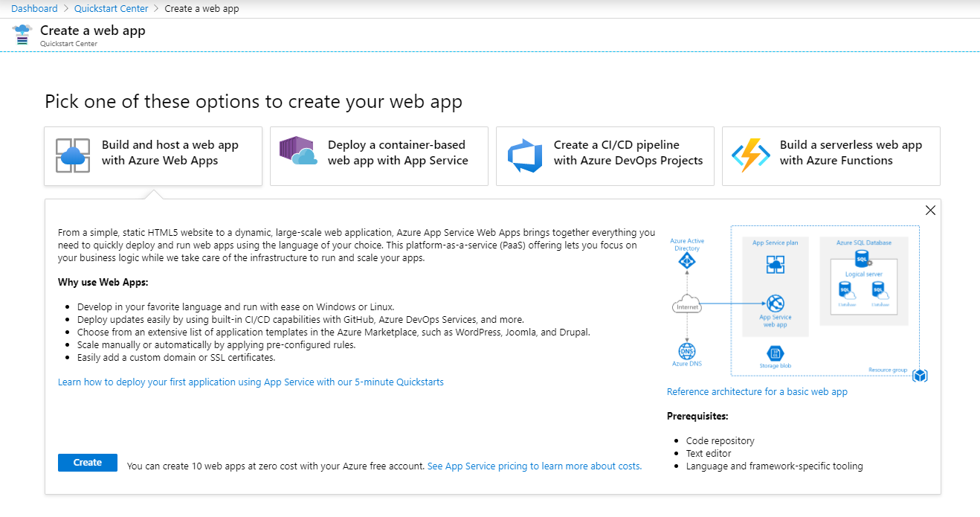Click the Azure Web Apps cloud grid icon
Image resolution: width=980 pixels, height=517 pixels.
click(x=73, y=156)
